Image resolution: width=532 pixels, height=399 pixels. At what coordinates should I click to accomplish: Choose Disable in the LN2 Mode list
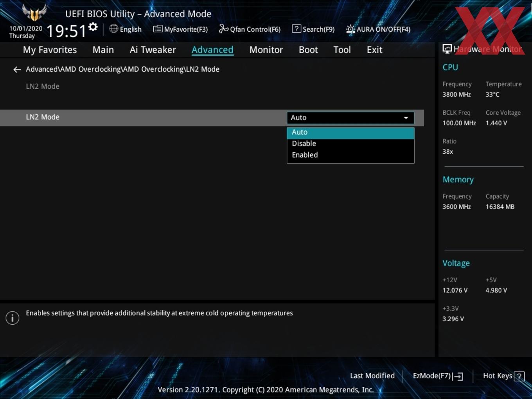(350, 144)
